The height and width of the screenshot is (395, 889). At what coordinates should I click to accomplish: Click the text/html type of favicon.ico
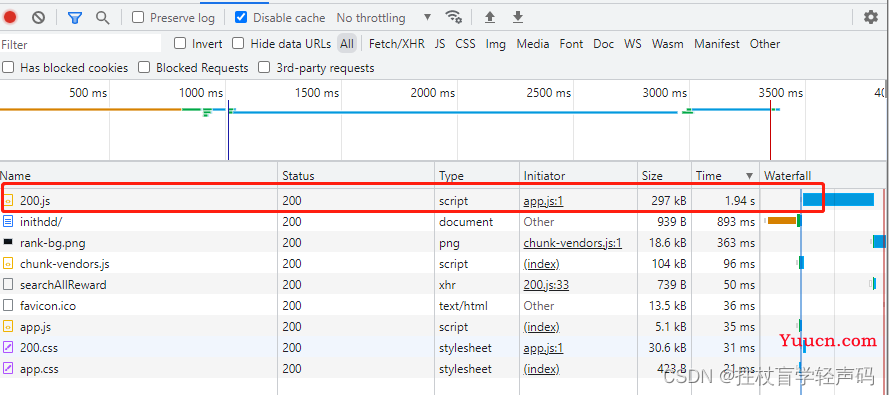(463, 306)
